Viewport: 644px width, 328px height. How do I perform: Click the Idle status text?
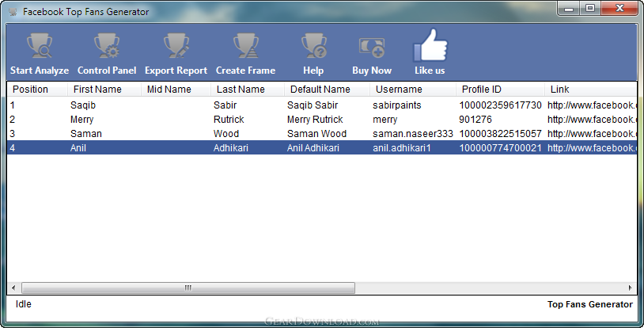(24, 304)
